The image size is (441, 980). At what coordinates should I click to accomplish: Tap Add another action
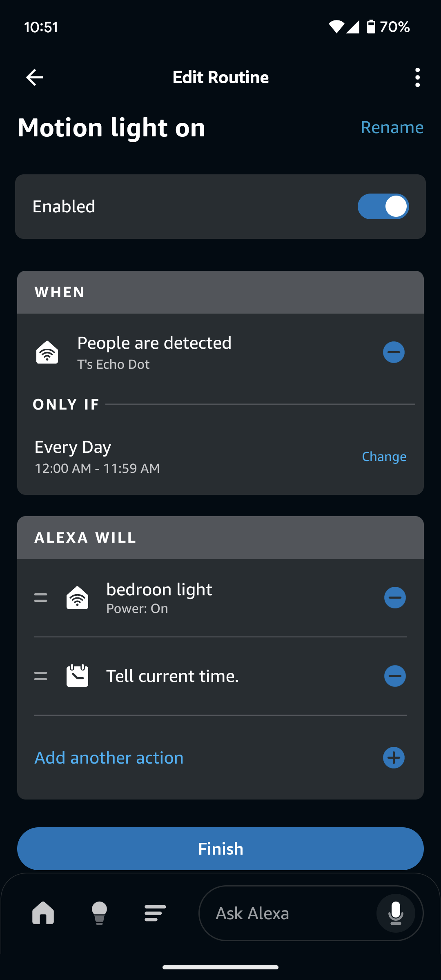pyautogui.click(x=109, y=758)
